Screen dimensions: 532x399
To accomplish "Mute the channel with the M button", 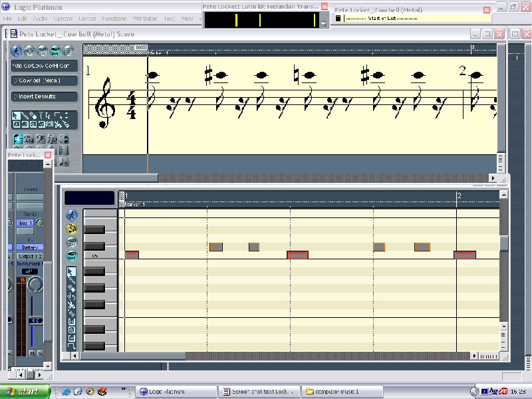I will click(31, 352).
